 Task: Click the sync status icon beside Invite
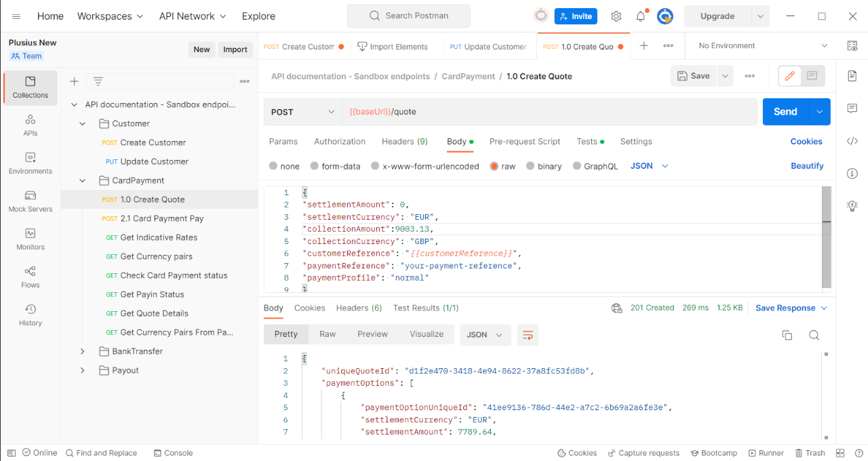coord(540,16)
